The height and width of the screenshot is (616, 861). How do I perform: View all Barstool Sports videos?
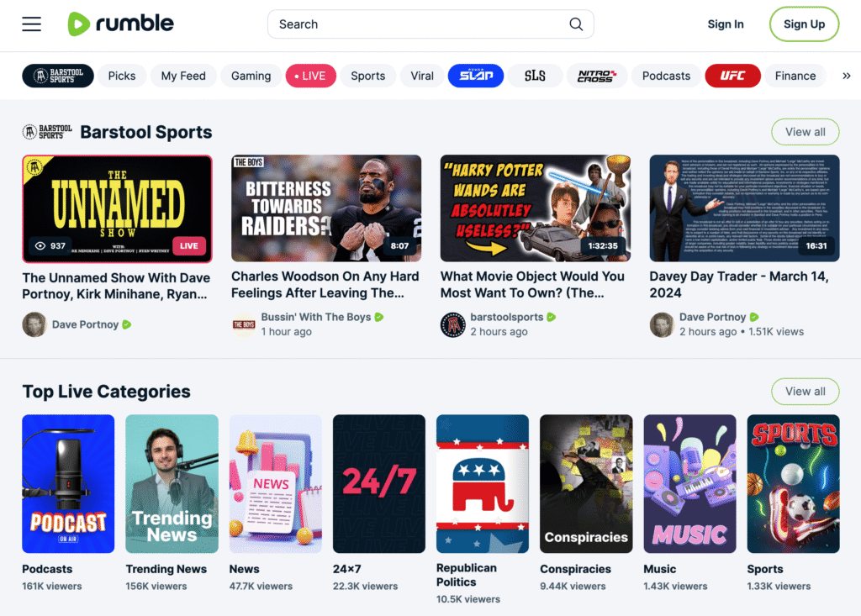[805, 132]
